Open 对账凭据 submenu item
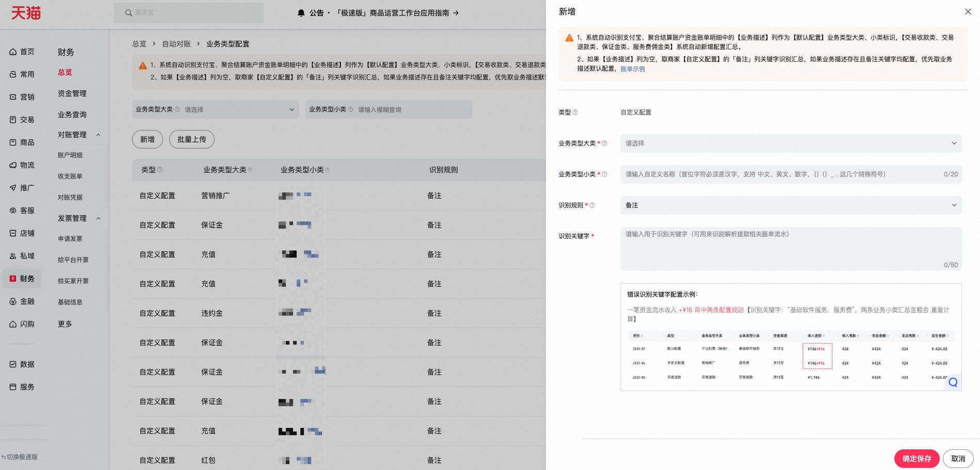The height and width of the screenshot is (470, 980). (x=70, y=198)
